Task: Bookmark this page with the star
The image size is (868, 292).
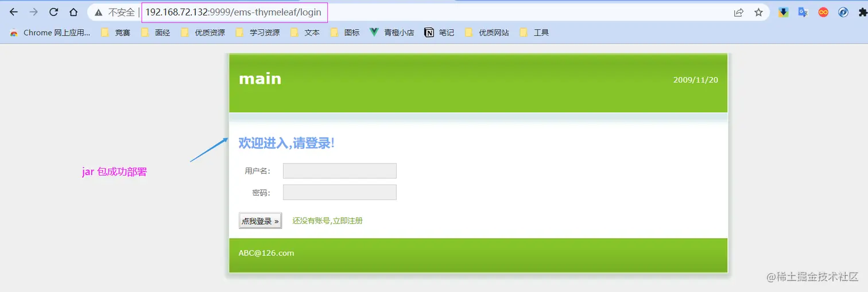Action: [758, 12]
